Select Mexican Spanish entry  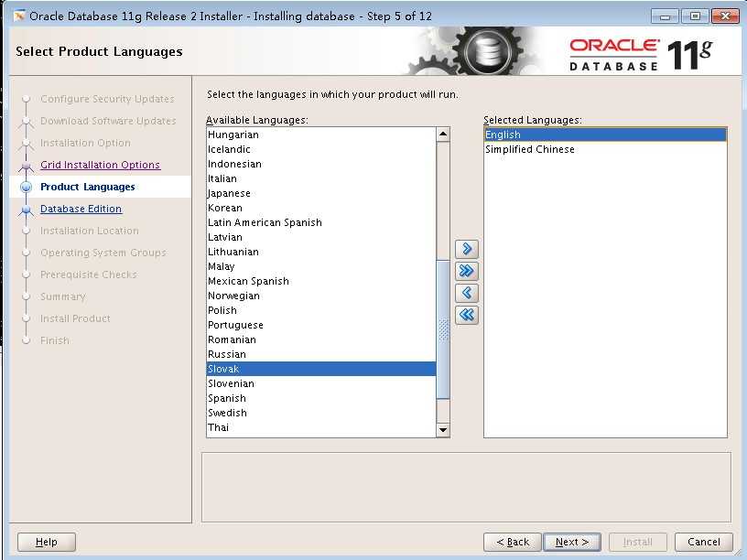[321, 281]
